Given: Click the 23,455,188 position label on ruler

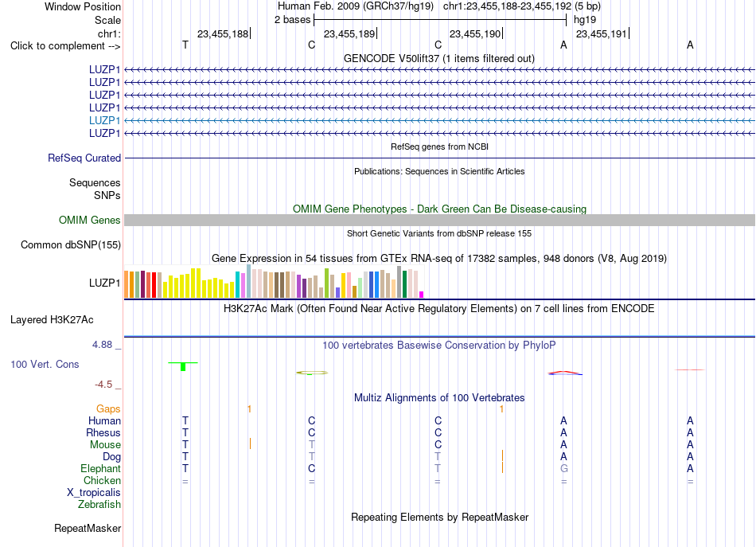Looking at the screenshot, I should pos(223,33).
